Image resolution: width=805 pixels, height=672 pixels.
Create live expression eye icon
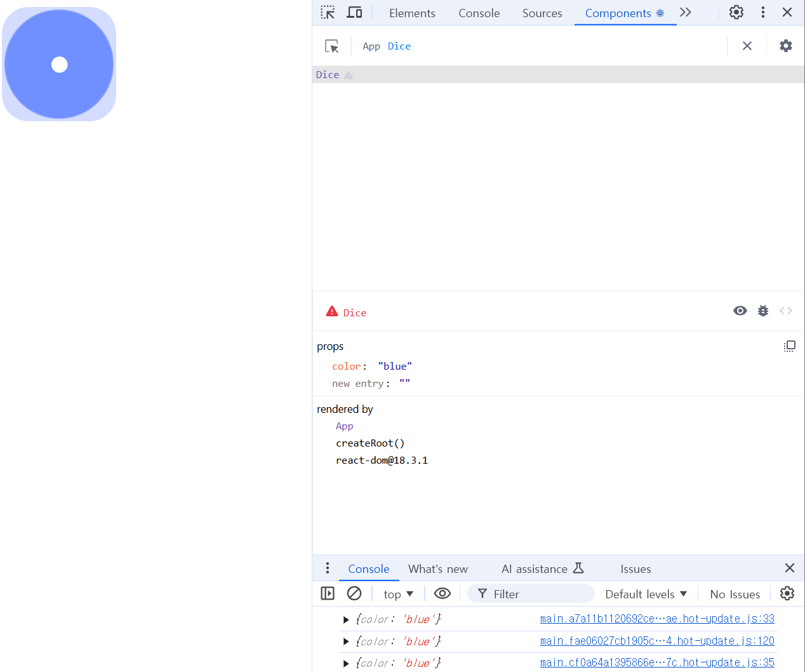[x=442, y=593]
